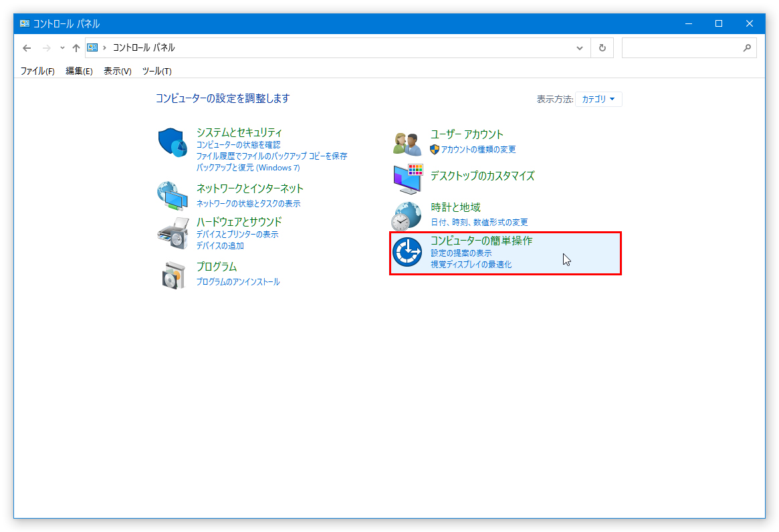Click the search magnifier icon
The image size is (779, 532).
point(747,48)
